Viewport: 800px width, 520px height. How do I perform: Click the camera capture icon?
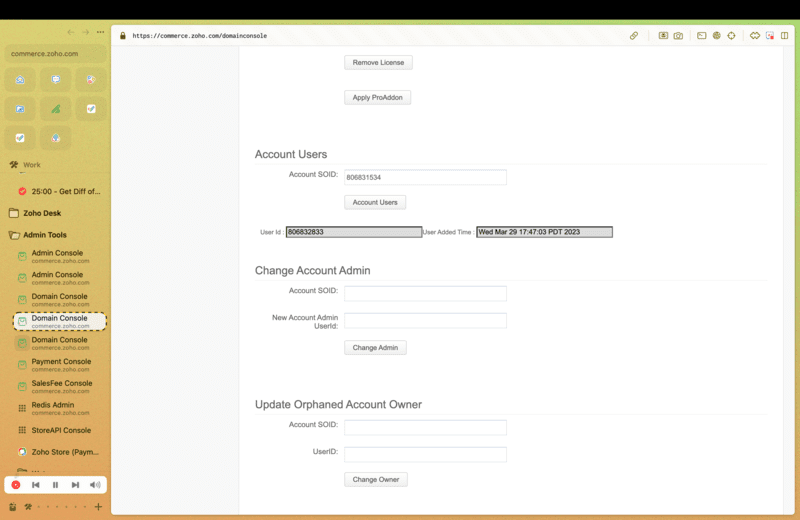click(678, 35)
